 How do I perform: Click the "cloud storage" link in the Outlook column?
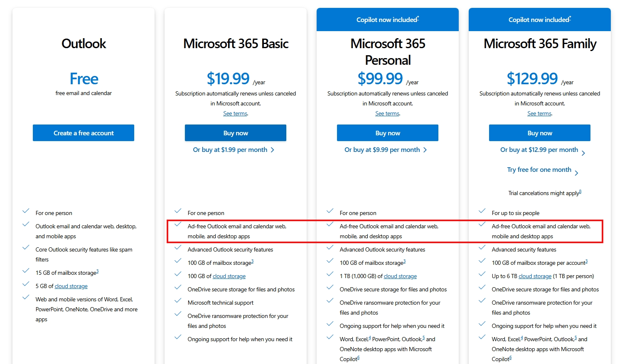(71, 286)
